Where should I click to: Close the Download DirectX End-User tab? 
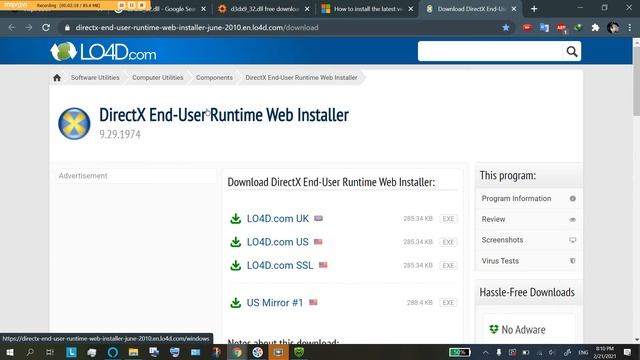514,9
